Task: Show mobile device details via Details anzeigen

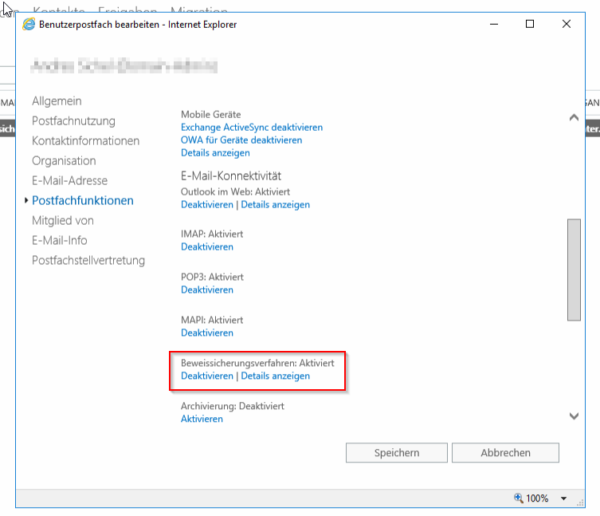Action: click(x=215, y=153)
